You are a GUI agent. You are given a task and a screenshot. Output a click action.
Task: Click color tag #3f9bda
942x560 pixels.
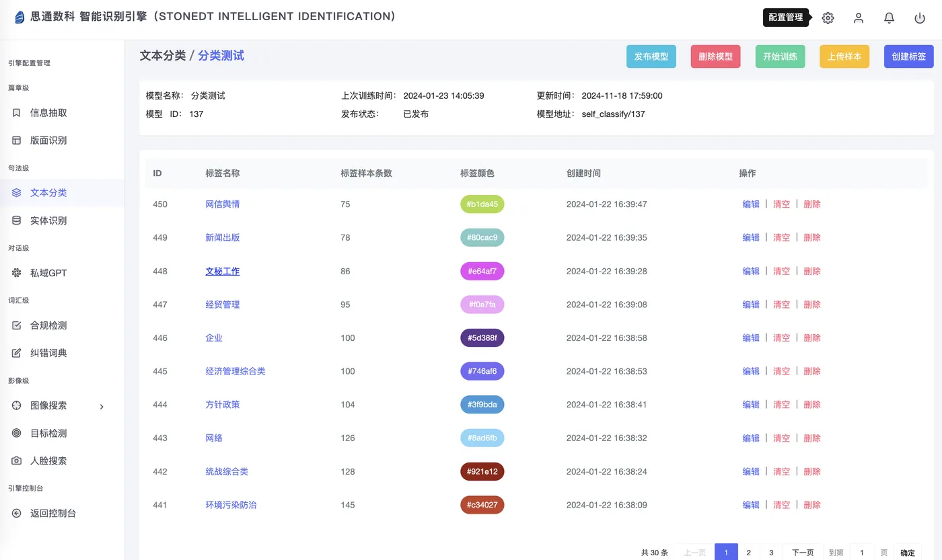pos(482,405)
